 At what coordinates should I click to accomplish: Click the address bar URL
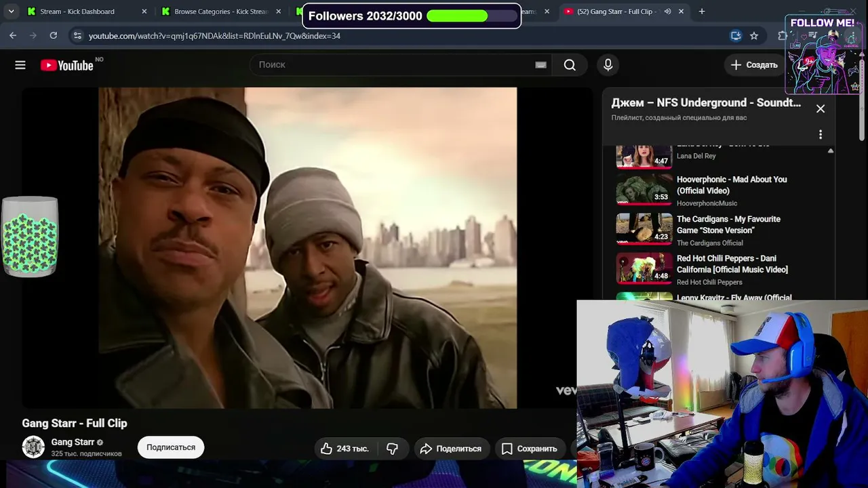coord(214,36)
